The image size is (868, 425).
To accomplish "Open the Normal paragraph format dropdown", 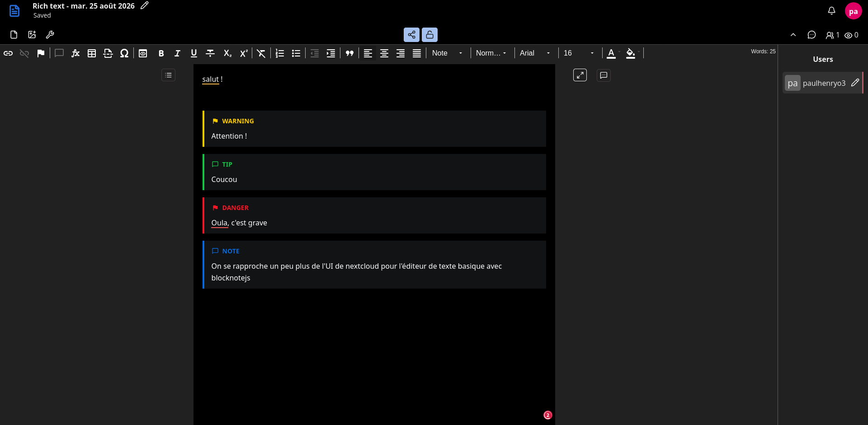I will tap(491, 53).
